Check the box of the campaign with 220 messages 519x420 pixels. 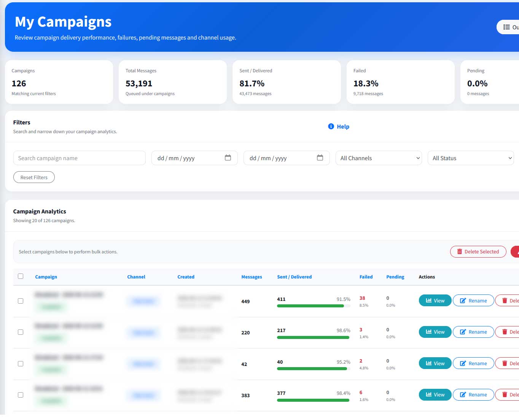21,332
